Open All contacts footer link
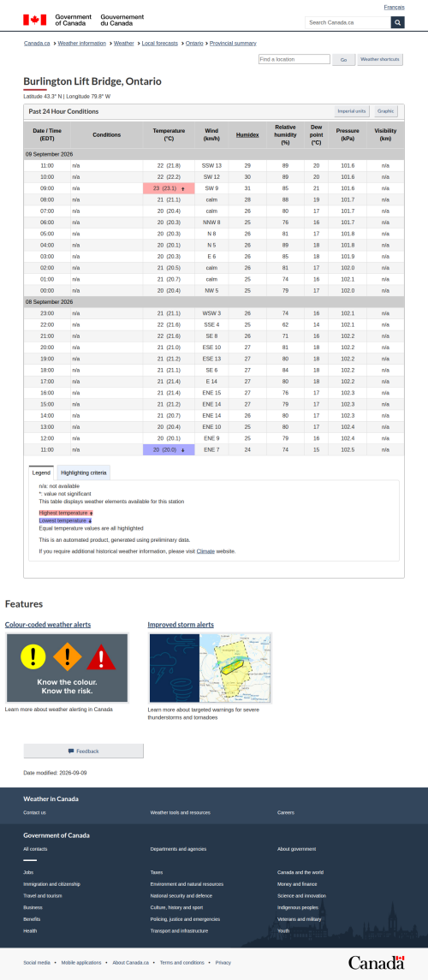428x980 pixels. (35, 849)
